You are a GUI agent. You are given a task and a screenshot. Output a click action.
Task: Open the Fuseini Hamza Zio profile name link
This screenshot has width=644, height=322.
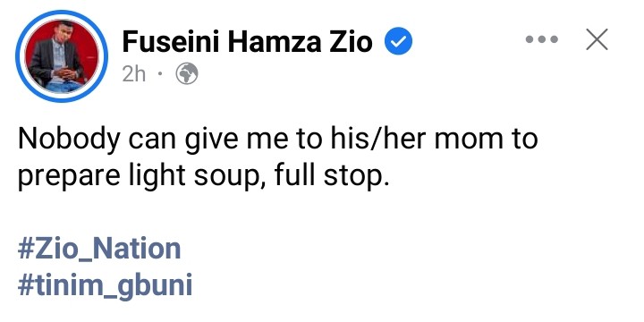(247, 41)
